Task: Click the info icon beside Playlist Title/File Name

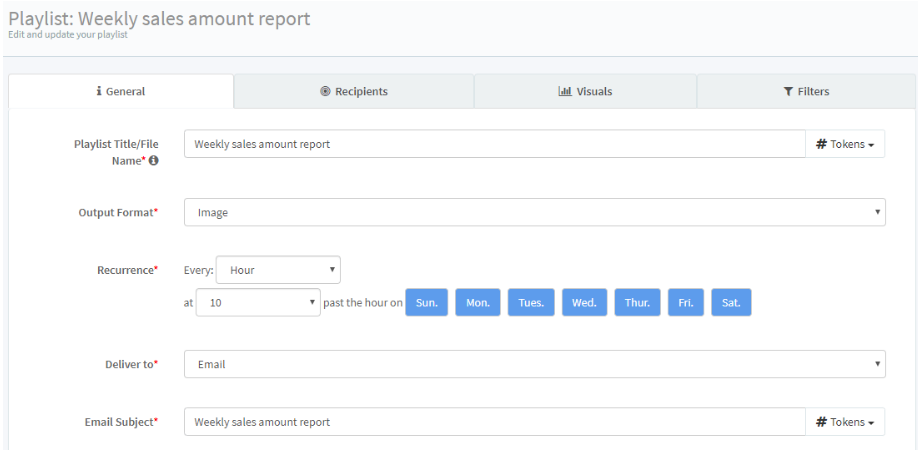Action: (154, 160)
